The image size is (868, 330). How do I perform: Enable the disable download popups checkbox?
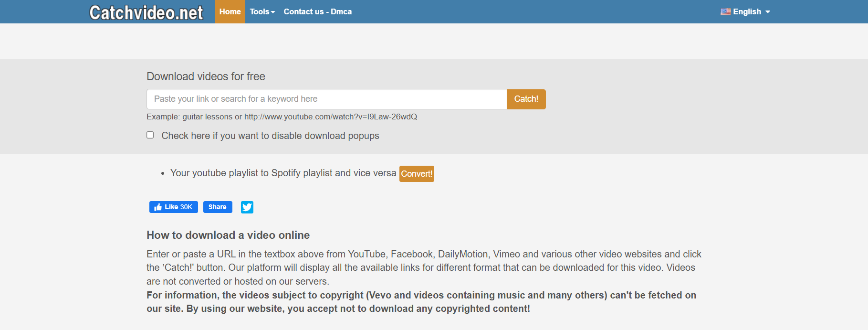150,135
